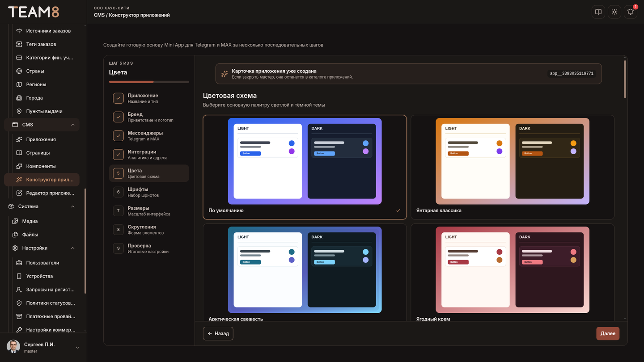
Task: Click the Пункты выдачи pin icon
Action: (19, 111)
